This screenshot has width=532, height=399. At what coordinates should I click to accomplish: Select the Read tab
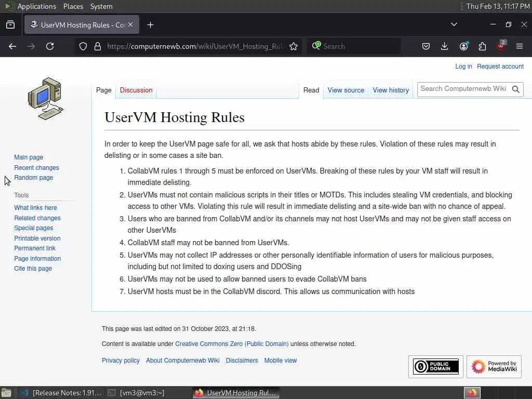pos(311,90)
